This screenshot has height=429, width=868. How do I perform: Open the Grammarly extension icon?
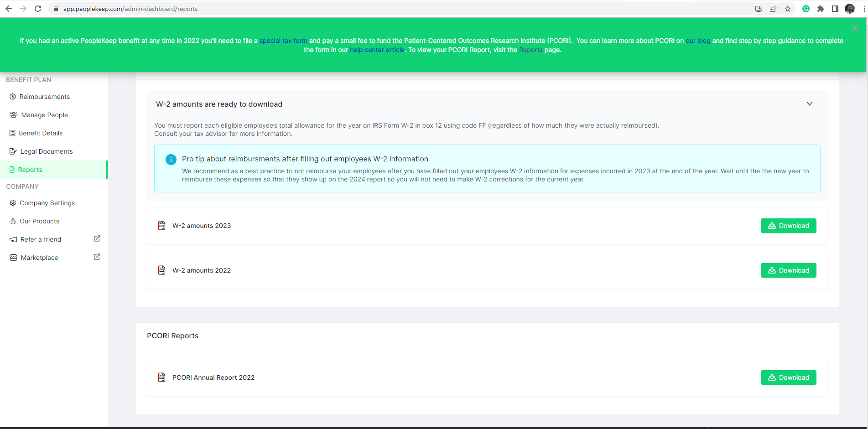pos(806,9)
